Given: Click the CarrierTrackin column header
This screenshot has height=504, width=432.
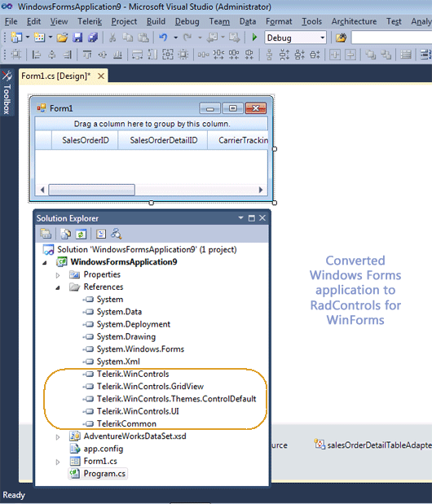Looking at the screenshot, I should (x=238, y=140).
